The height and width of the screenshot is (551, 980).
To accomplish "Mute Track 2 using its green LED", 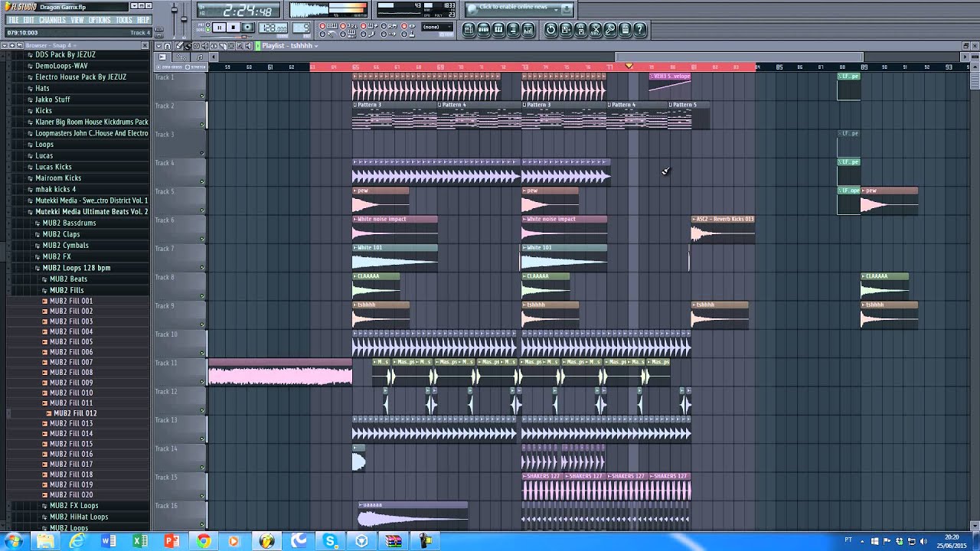I will click(202, 124).
